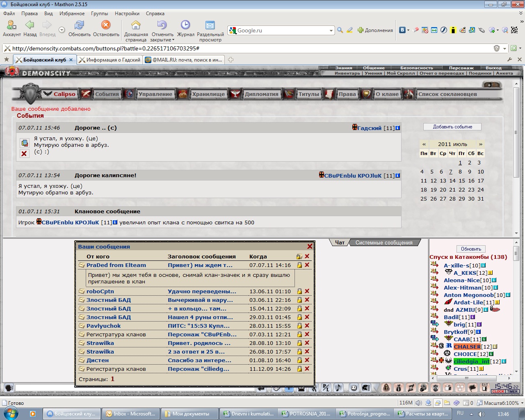The width and height of the screenshot is (525, 420).
Task: Open message from Злостный БАД dated 03.06.11
Action: (x=200, y=300)
